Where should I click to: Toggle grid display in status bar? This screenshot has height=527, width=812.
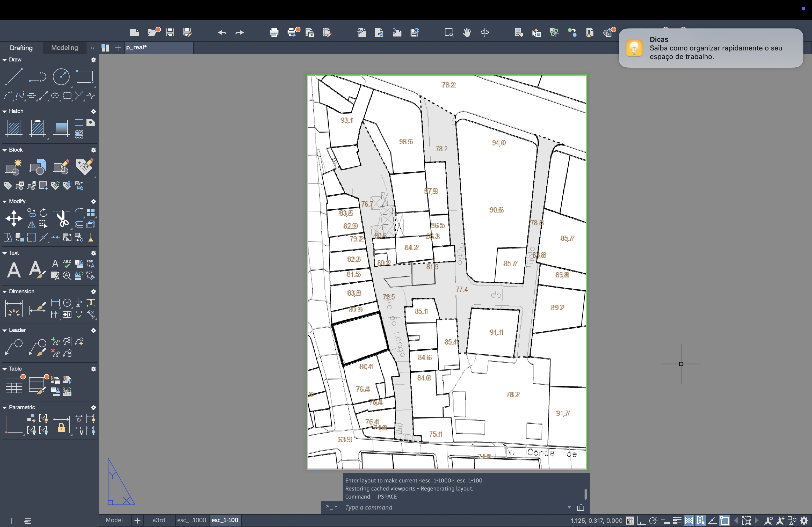pyautogui.click(x=630, y=521)
